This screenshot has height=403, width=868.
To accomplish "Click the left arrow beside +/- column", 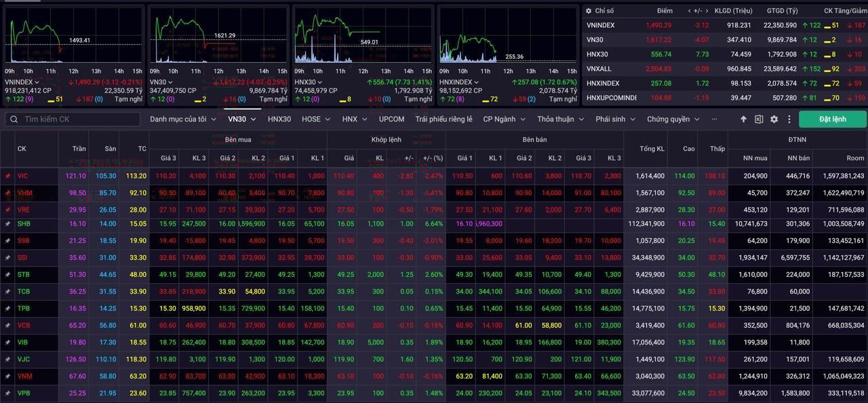I will (690, 11).
